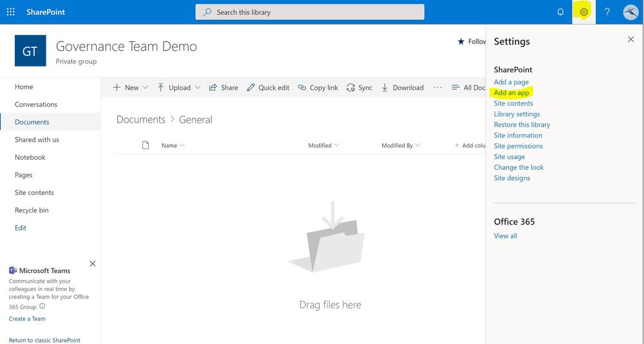Click Add a page in Settings
The height and width of the screenshot is (344, 644).
click(511, 82)
